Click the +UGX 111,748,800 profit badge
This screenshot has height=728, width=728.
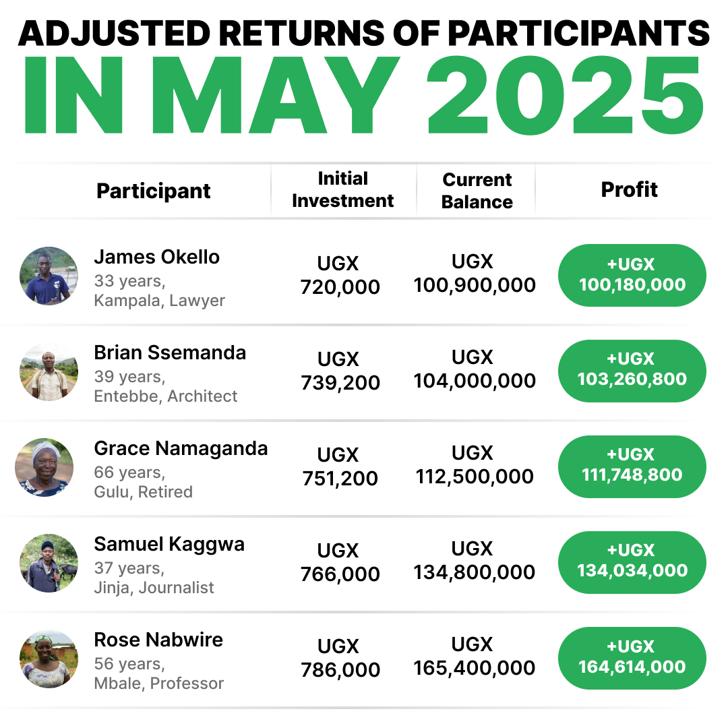(632, 466)
